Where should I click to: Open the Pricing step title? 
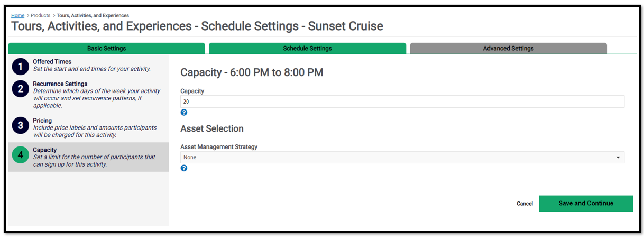[42, 121]
